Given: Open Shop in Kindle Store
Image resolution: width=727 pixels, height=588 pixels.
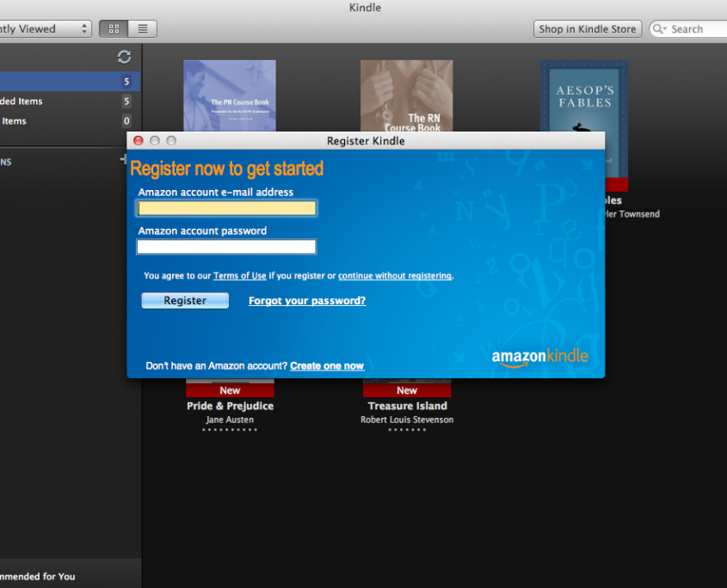Looking at the screenshot, I should 588,29.
